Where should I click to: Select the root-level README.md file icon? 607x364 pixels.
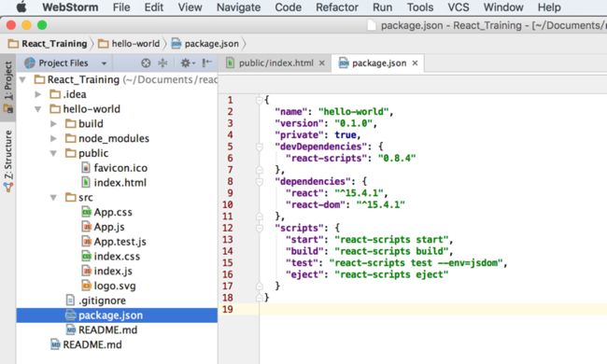click(x=55, y=344)
